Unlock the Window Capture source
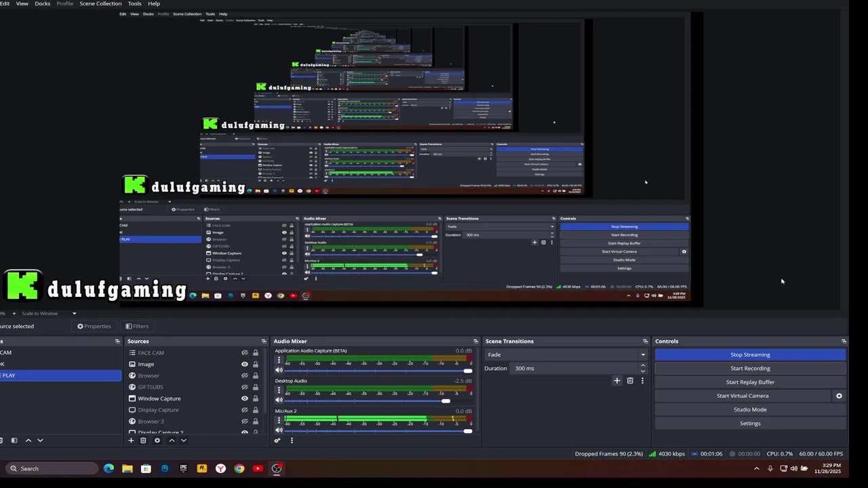Viewport: 868px width, 488px height. point(256,399)
